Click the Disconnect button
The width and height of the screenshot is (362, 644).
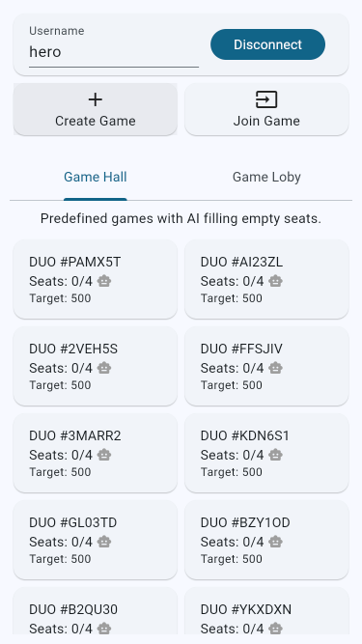click(267, 44)
